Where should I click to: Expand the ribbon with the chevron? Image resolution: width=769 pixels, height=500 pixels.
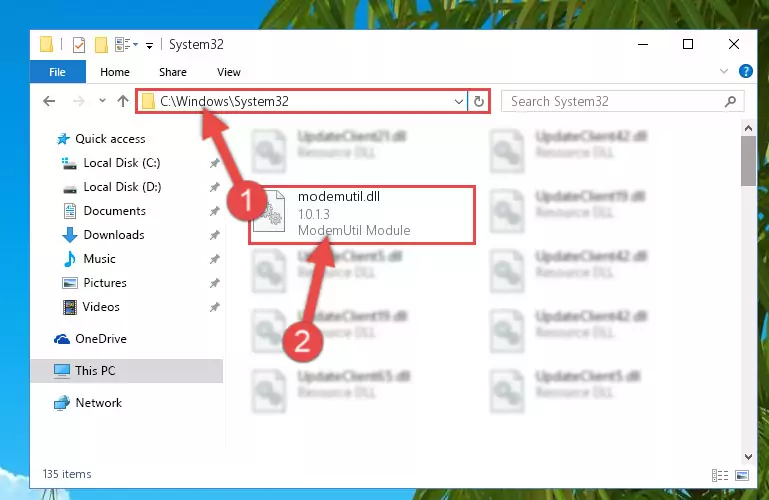click(x=723, y=72)
